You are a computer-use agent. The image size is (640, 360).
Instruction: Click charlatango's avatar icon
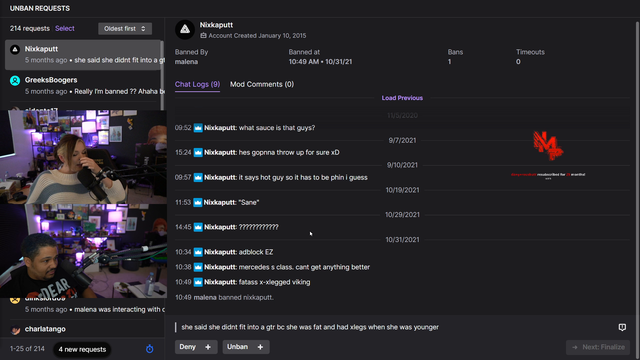pos(15,330)
